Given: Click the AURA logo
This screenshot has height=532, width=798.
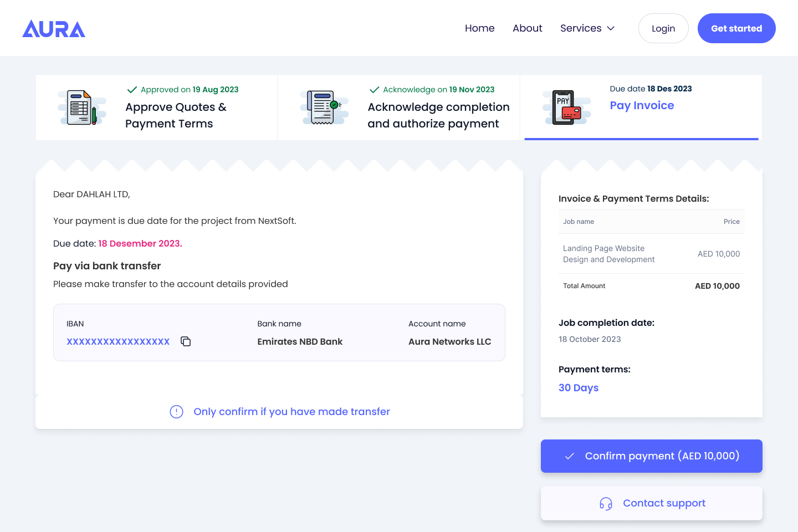Looking at the screenshot, I should [x=53, y=28].
